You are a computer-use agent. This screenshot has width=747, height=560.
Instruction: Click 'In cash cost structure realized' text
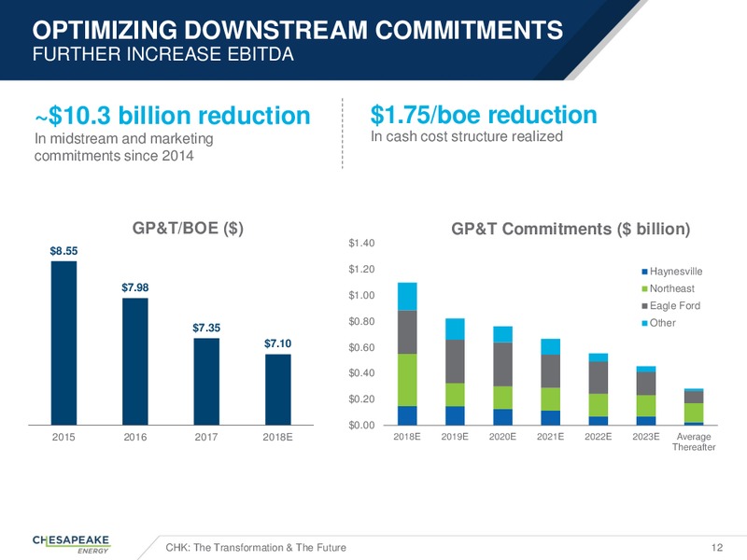point(467,136)
